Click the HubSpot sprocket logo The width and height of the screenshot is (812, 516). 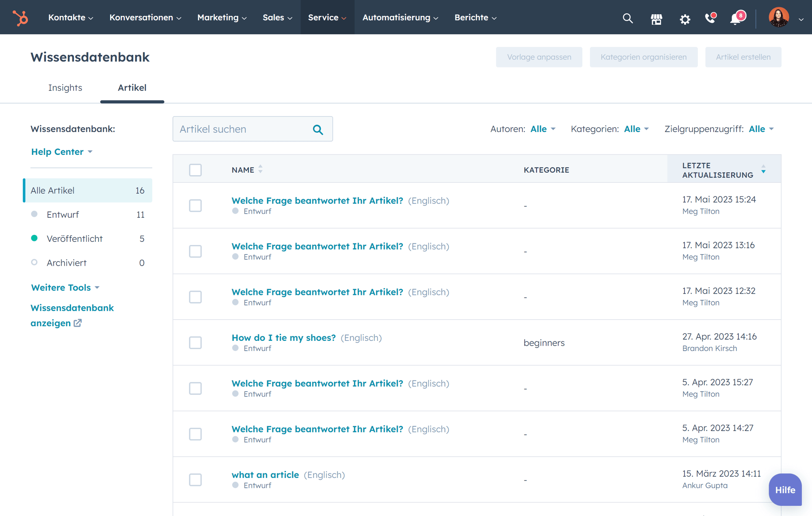20,17
